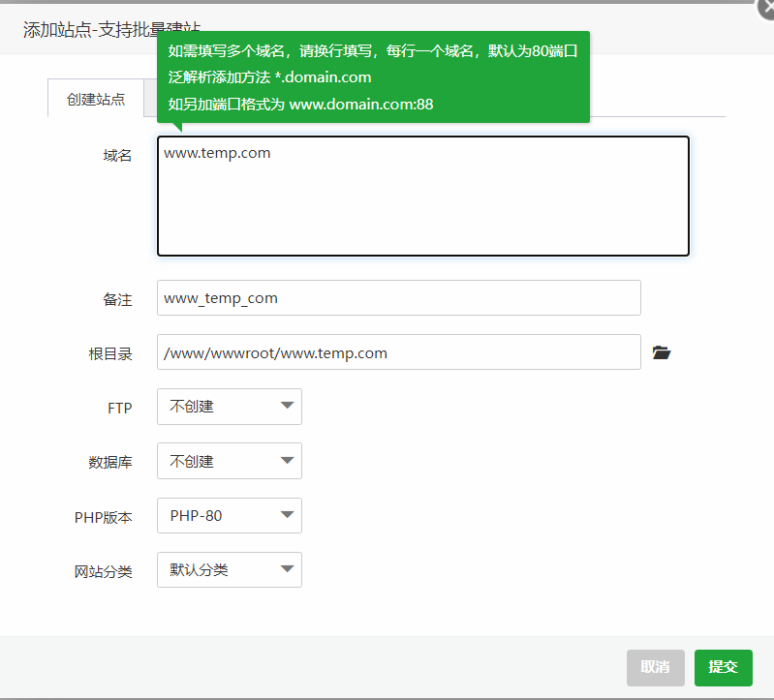
Task: Open folder browser for root directory
Action: 662,352
